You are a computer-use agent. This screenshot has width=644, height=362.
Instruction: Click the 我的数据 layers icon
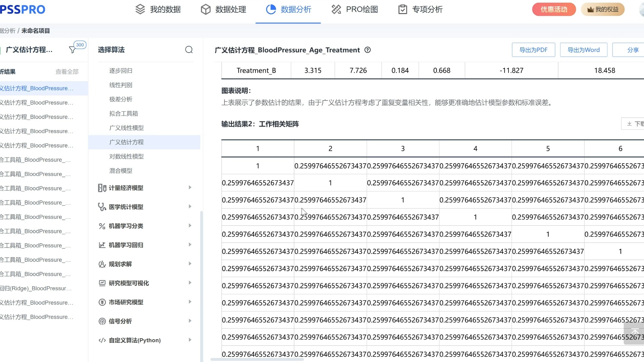click(x=140, y=9)
